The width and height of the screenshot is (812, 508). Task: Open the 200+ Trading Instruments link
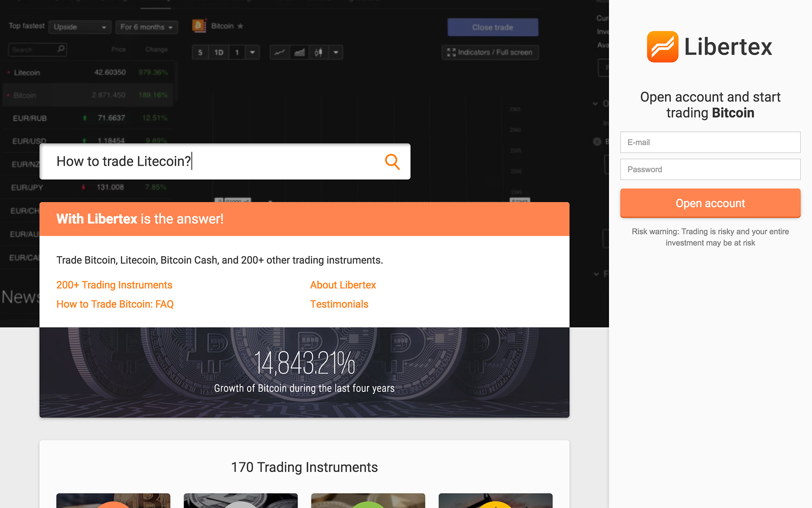pyautogui.click(x=114, y=285)
